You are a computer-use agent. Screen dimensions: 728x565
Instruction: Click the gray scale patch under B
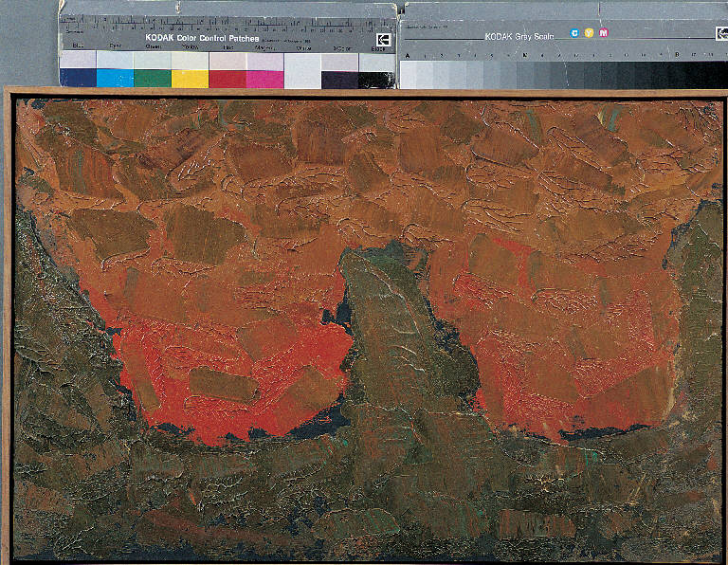(x=677, y=74)
